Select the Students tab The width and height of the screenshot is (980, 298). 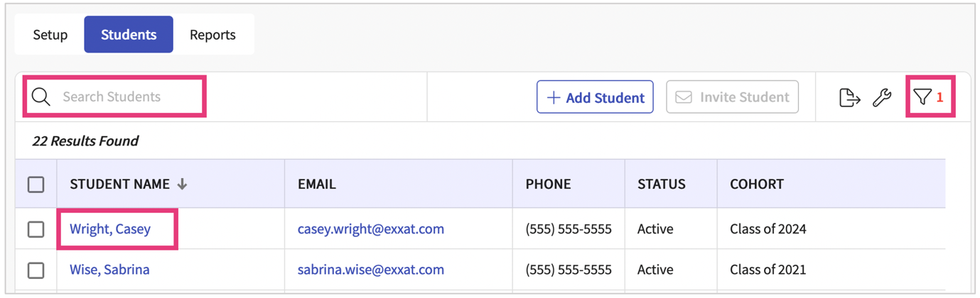click(129, 35)
